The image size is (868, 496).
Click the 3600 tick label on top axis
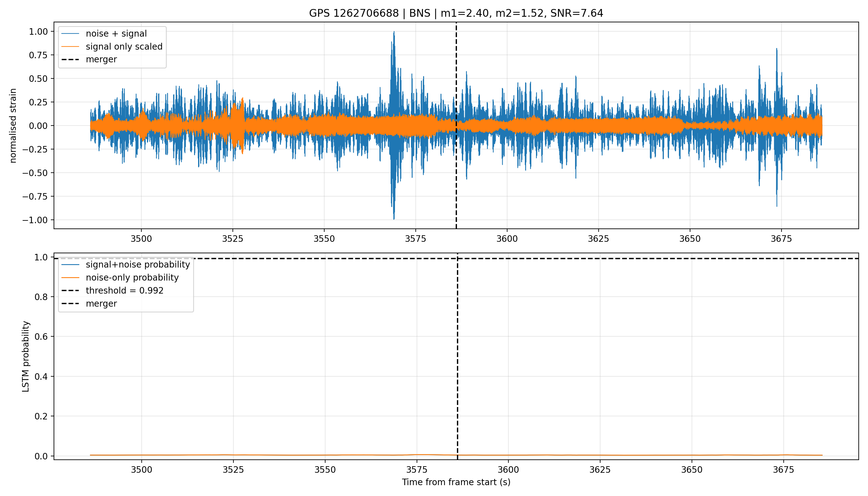pyautogui.click(x=507, y=239)
